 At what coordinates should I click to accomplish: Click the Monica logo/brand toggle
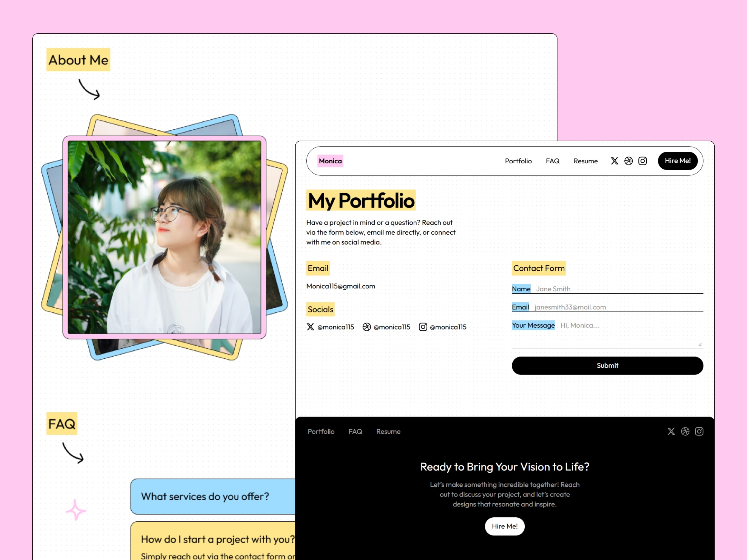click(x=329, y=160)
